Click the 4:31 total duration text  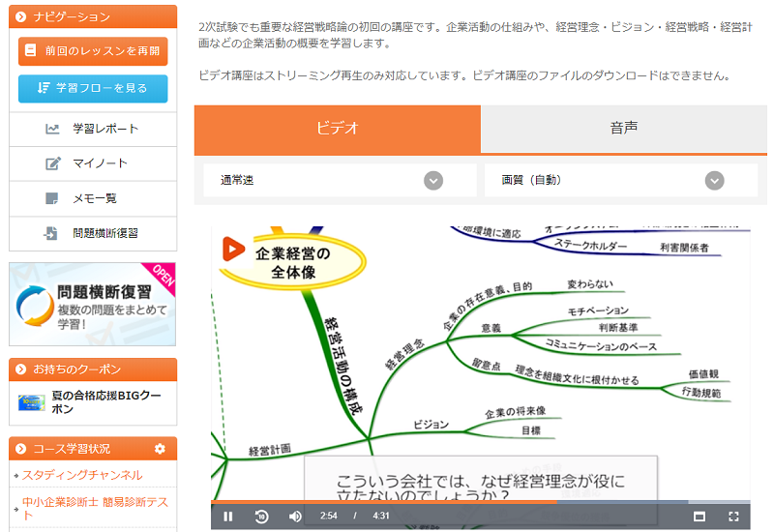[x=380, y=517]
